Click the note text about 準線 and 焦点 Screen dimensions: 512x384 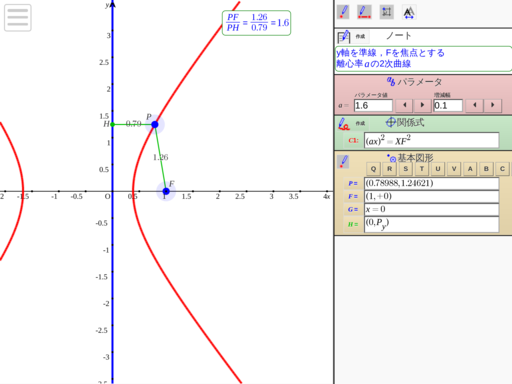423,58
